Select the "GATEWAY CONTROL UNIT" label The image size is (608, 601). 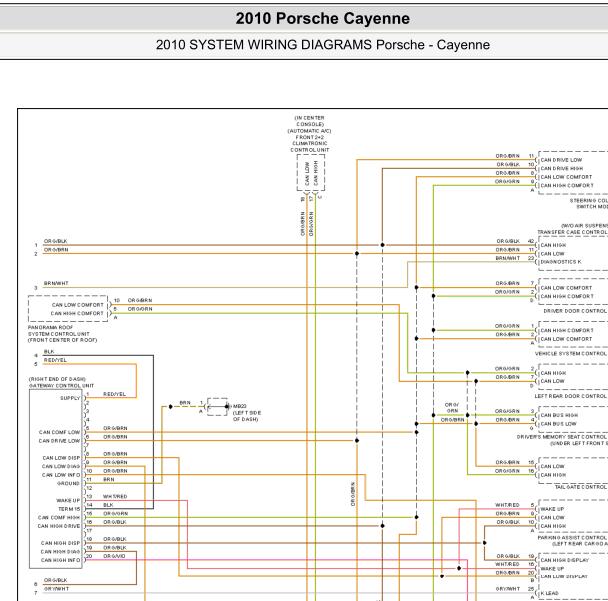[x=62, y=385]
